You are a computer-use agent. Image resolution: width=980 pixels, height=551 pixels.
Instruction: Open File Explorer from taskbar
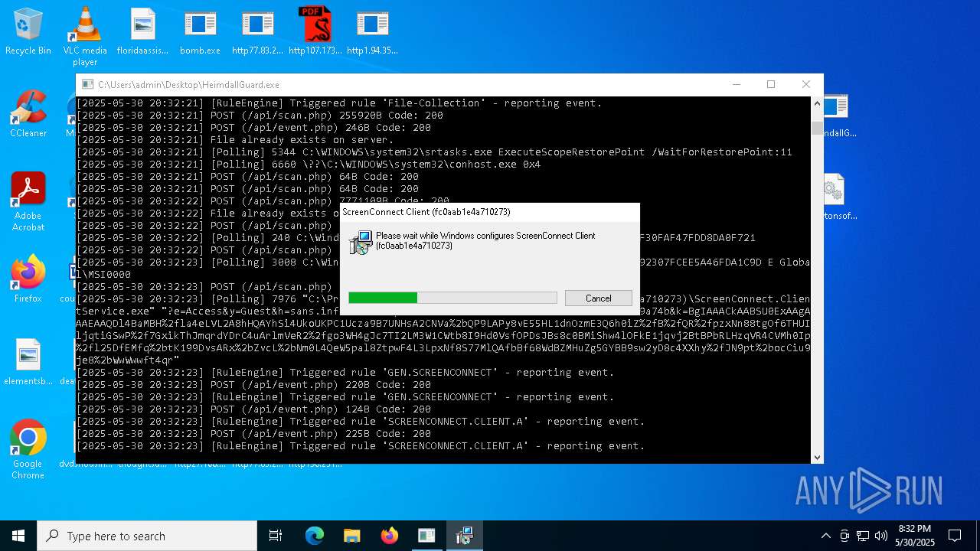point(351,536)
